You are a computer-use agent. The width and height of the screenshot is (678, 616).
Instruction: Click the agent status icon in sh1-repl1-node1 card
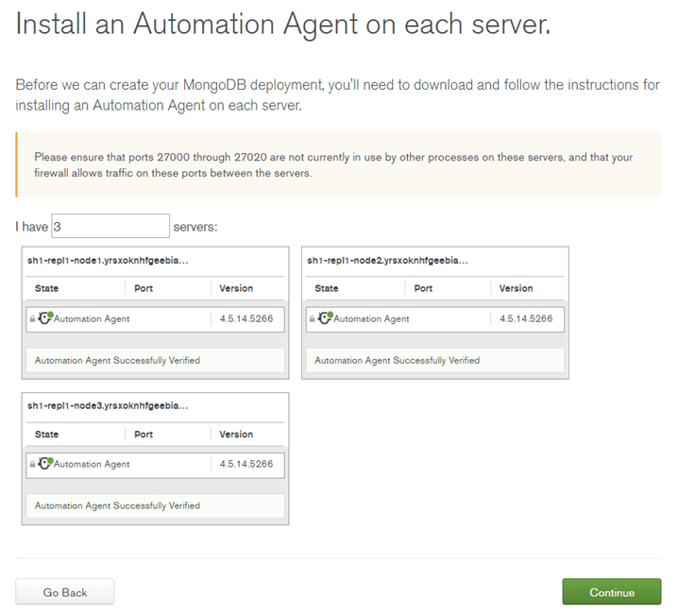45,318
